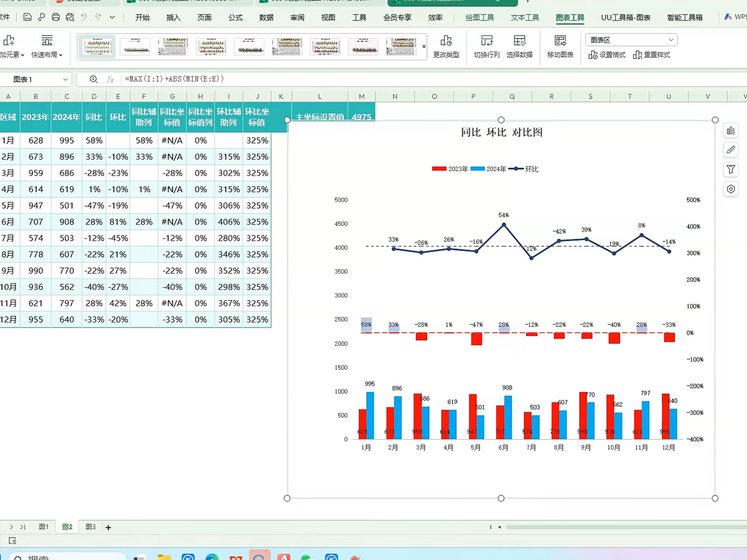
Task: Switch to 公式 ribbon tab
Action: point(235,18)
